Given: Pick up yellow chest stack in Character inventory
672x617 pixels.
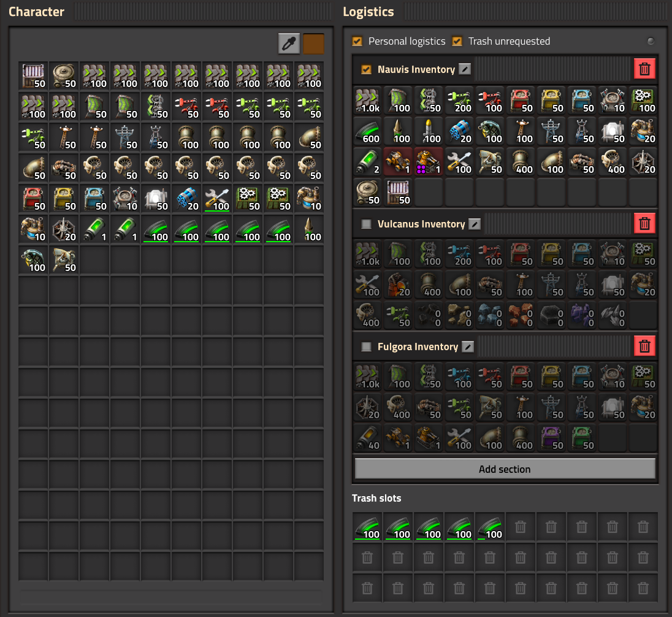Looking at the screenshot, I should [64, 199].
